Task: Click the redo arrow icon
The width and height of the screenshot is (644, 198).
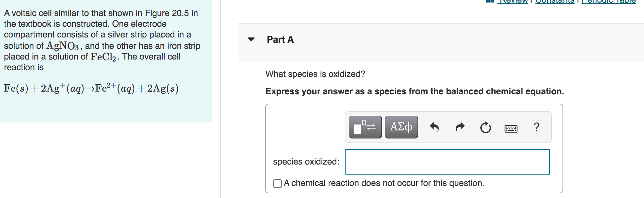Action: [460, 127]
